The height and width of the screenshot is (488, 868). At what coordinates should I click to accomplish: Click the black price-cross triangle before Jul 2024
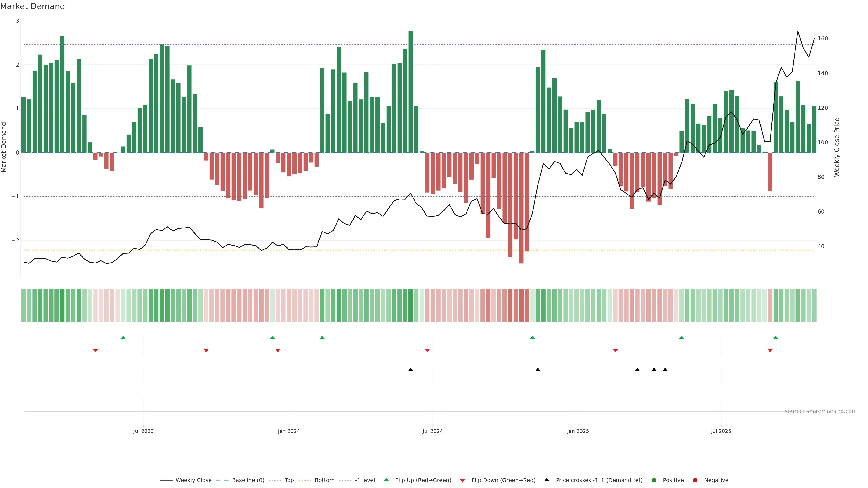coord(410,369)
